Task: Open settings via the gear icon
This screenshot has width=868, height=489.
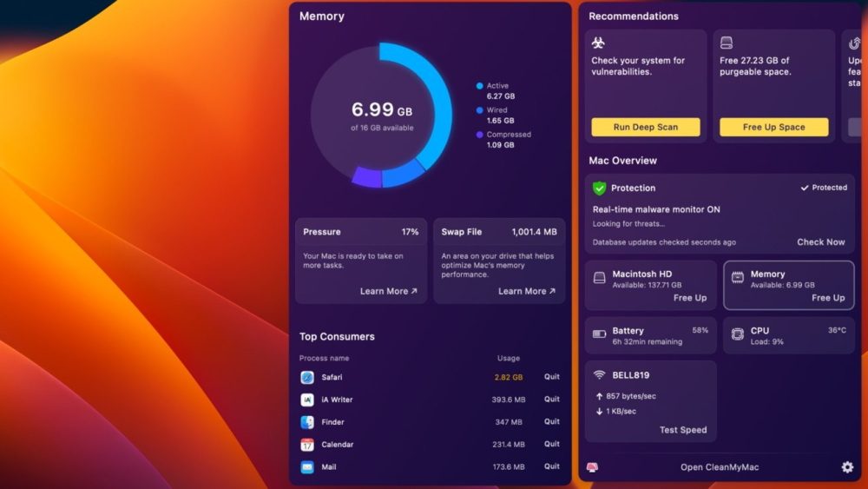Action: (847, 467)
